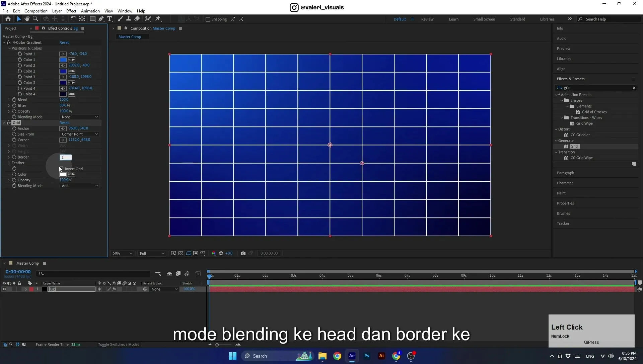This screenshot has height=364, width=643.
Task: Select the Rectangle shape tool
Action: [x=92, y=19]
